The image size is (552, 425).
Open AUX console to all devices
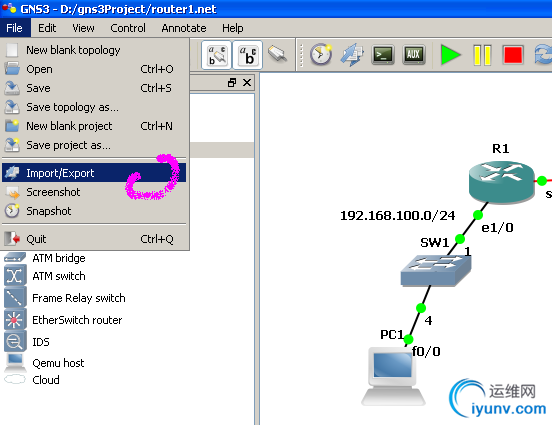[414, 55]
